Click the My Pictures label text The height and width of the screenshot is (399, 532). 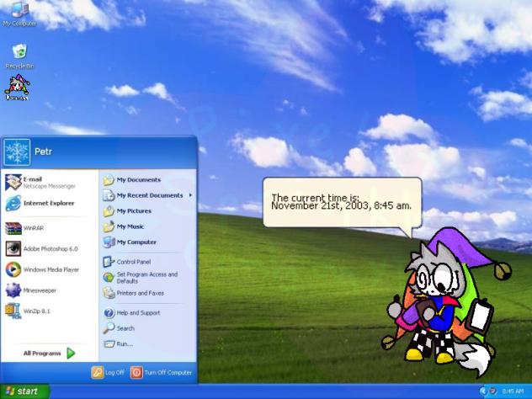coord(134,211)
